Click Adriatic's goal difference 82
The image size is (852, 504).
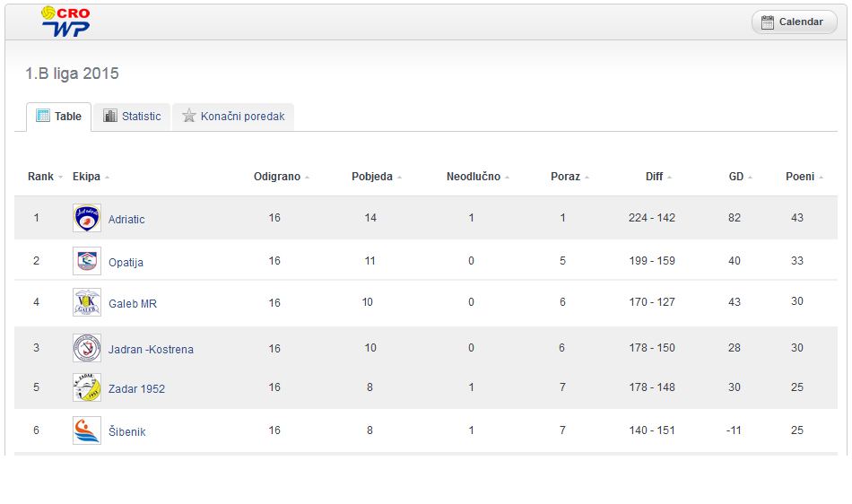[x=735, y=218]
